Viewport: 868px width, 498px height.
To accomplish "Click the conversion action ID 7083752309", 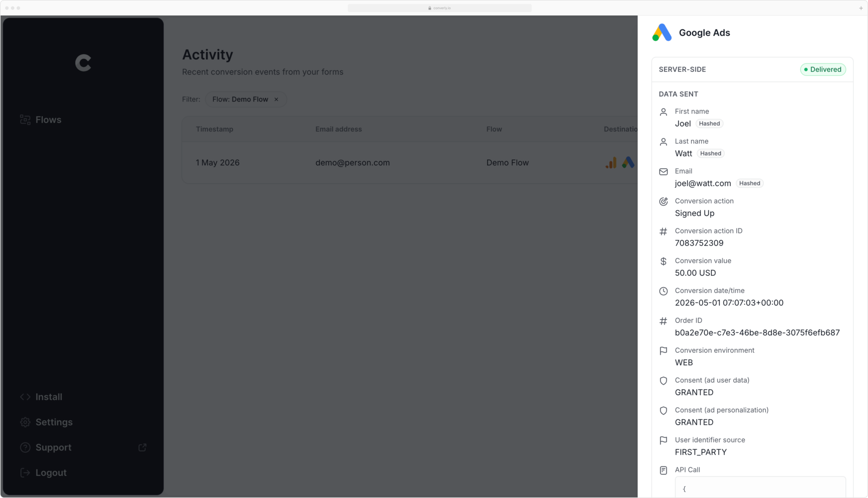I will click(699, 243).
